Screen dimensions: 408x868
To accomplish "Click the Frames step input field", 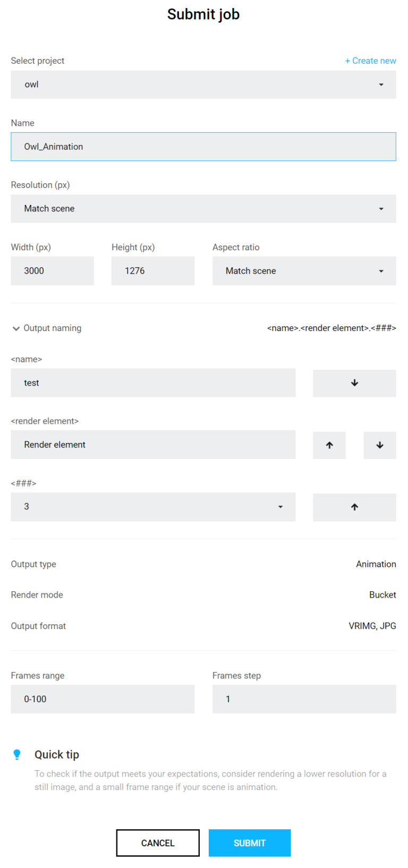I will click(x=304, y=699).
